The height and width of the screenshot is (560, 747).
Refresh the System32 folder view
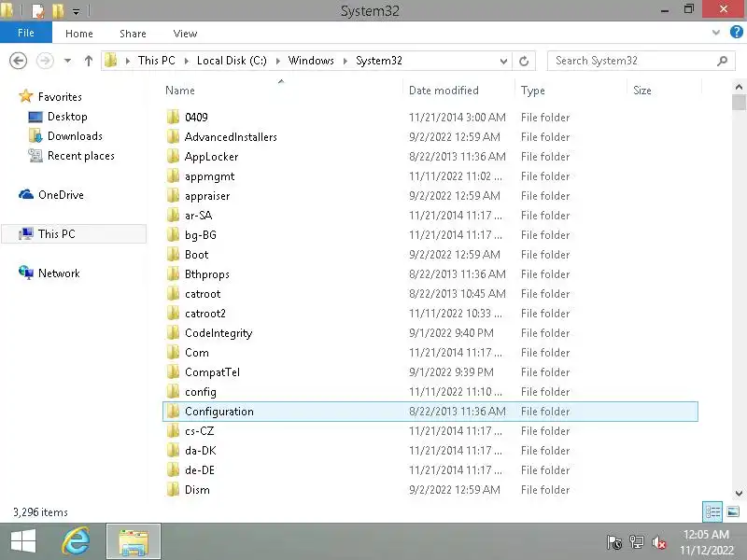[524, 61]
